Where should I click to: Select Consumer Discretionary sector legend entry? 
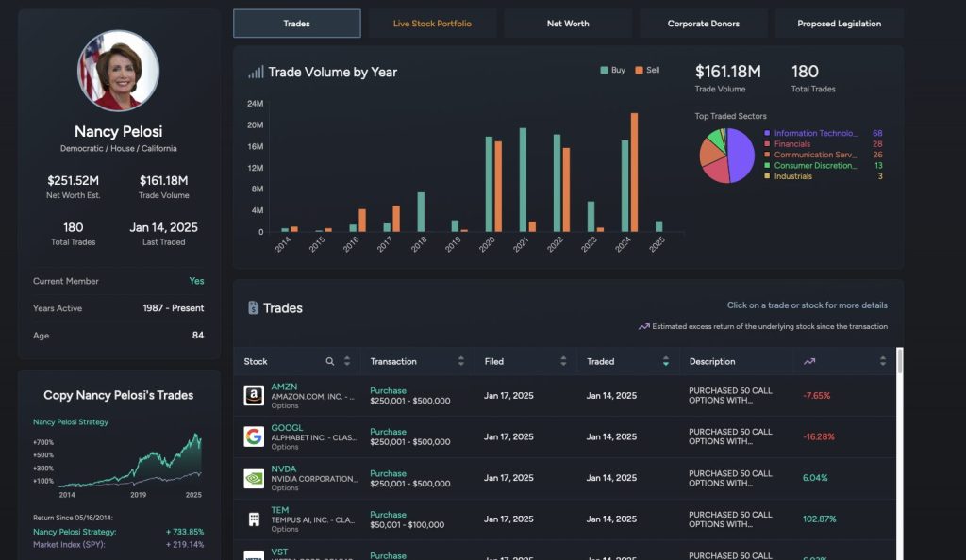(x=815, y=166)
